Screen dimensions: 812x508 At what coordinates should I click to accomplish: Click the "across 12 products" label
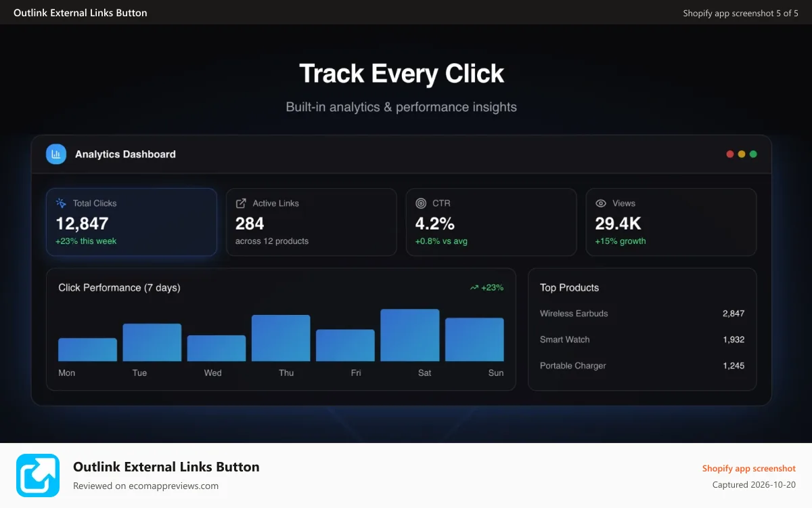click(x=272, y=241)
